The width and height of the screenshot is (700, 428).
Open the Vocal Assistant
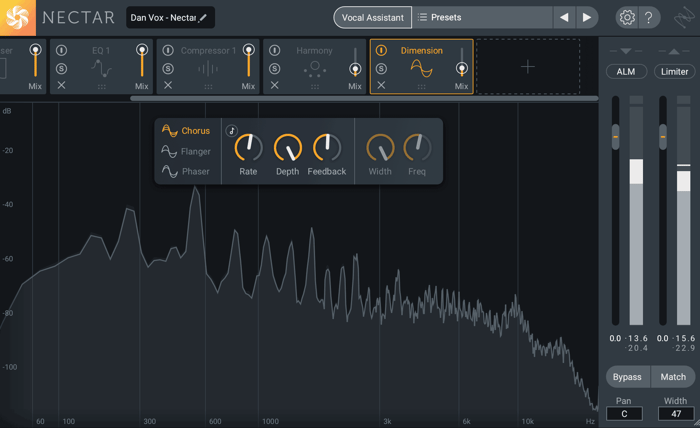pyautogui.click(x=372, y=17)
